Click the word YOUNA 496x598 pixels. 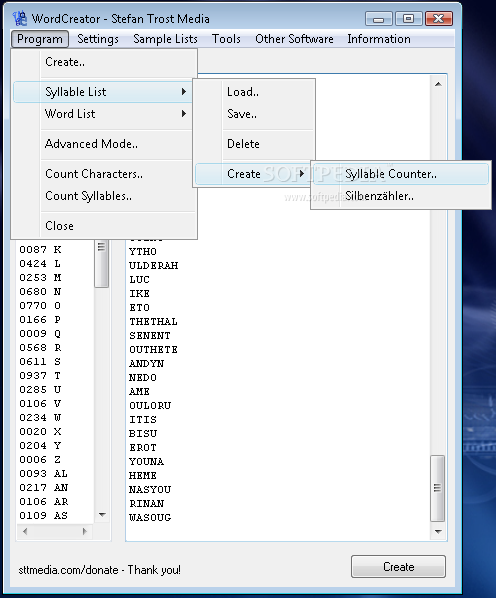(x=146, y=461)
